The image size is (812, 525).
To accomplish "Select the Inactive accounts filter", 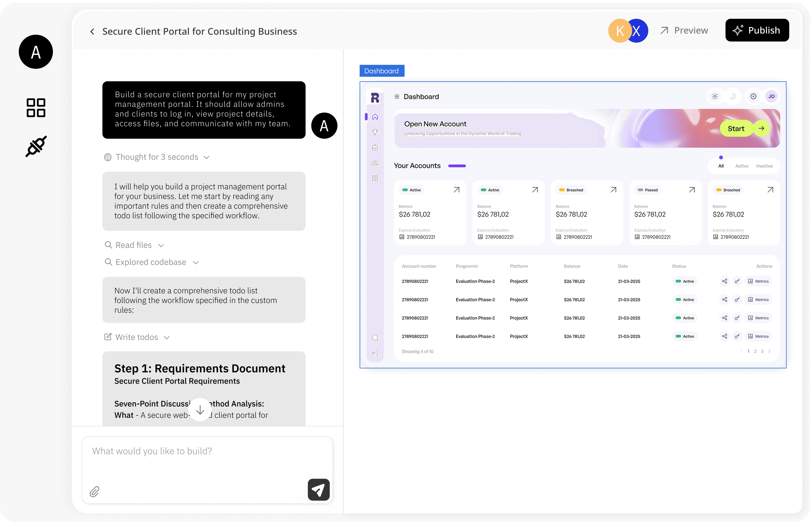I will pos(764,166).
